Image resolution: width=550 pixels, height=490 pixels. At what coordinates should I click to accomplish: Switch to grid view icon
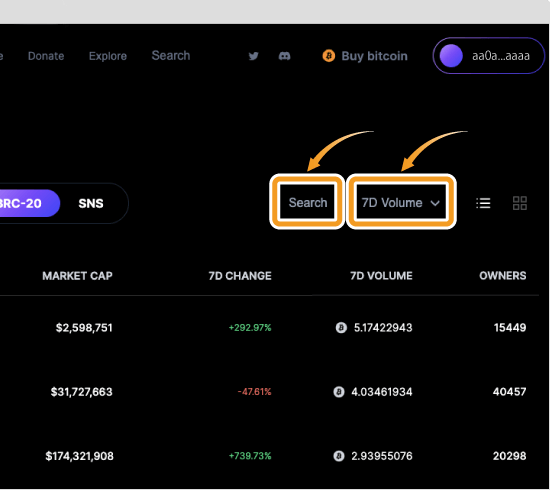coord(520,203)
